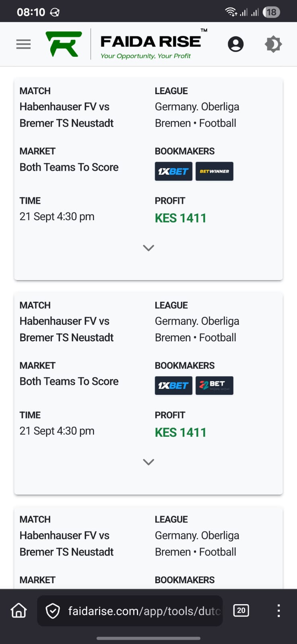This screenshot has height=644, width=297.
Task: Expand the first match card chevron
Action: tap(148, 248)
